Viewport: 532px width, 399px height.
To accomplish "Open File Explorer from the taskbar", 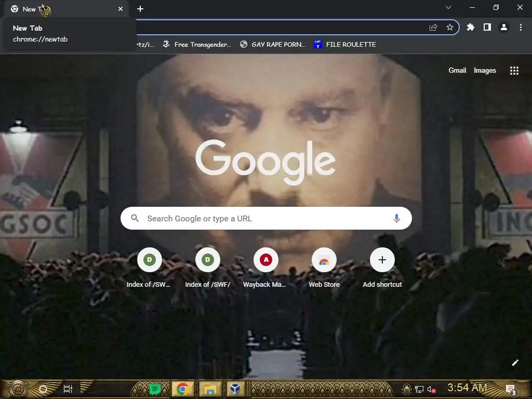I will [x=210, y=389].
